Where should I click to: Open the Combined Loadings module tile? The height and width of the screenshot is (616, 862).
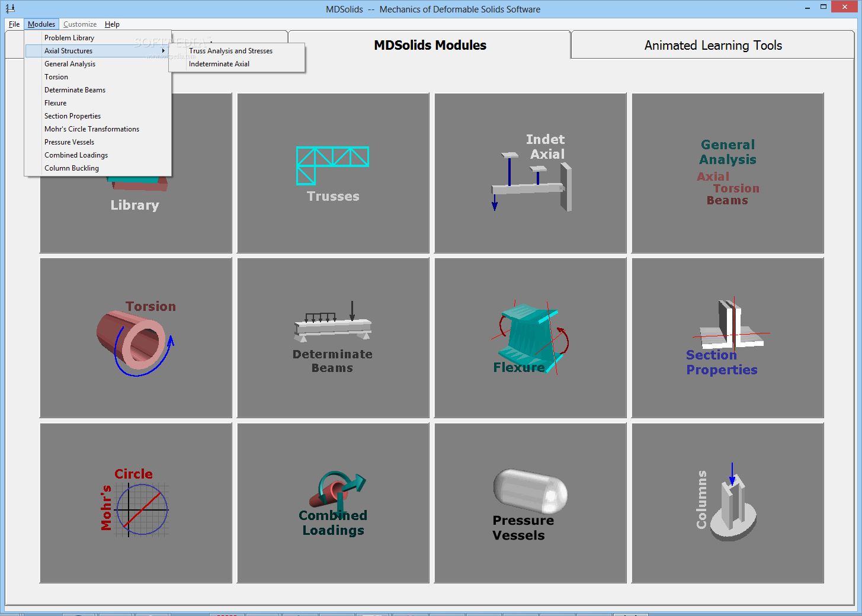point(333,503)
